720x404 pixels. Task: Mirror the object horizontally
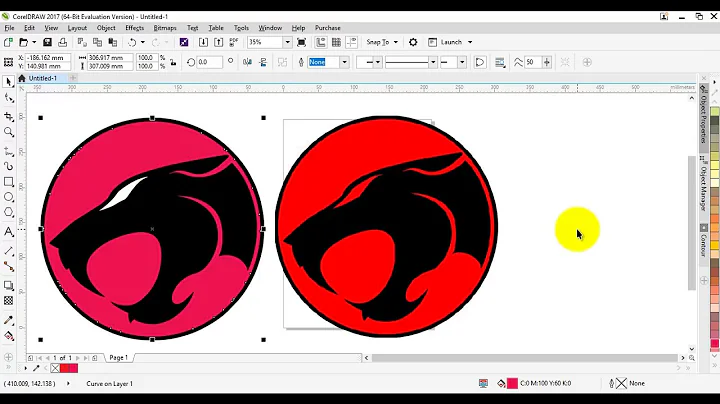(248, 62)
